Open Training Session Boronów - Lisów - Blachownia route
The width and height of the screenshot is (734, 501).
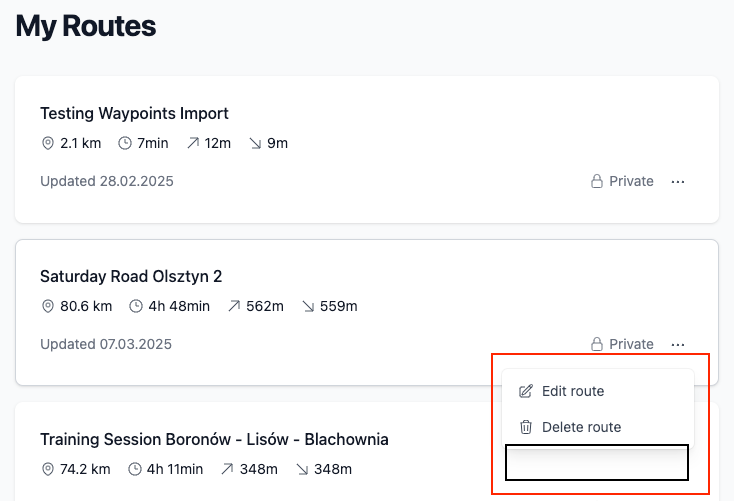click(x=214, y=439)
